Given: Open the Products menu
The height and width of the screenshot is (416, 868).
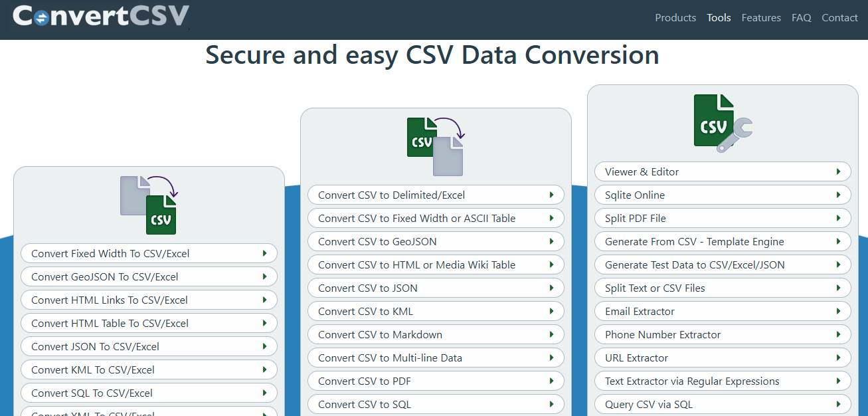Looking at the screenshot, I should pyautogui.click(x=675, y=18).
